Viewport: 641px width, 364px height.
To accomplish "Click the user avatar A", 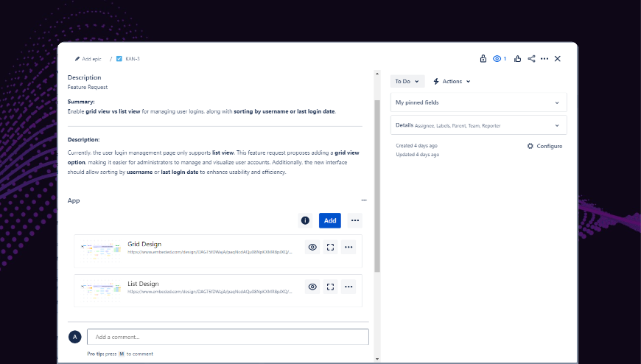I will (x=75, y=337).
